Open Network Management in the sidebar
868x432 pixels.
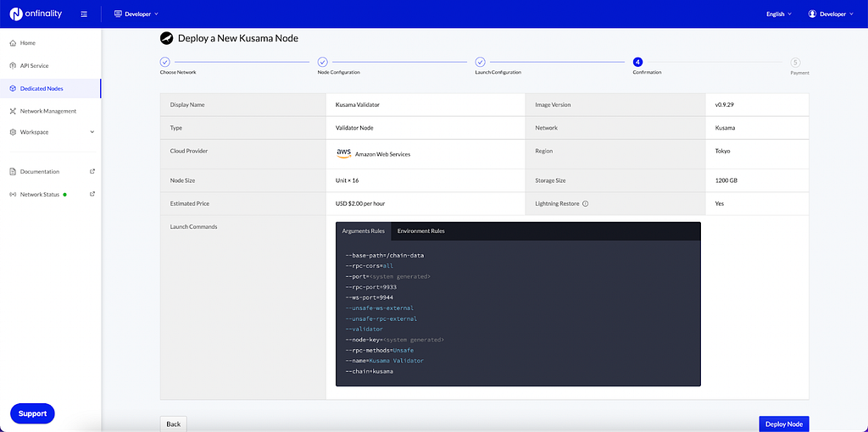tap(50, 111)
